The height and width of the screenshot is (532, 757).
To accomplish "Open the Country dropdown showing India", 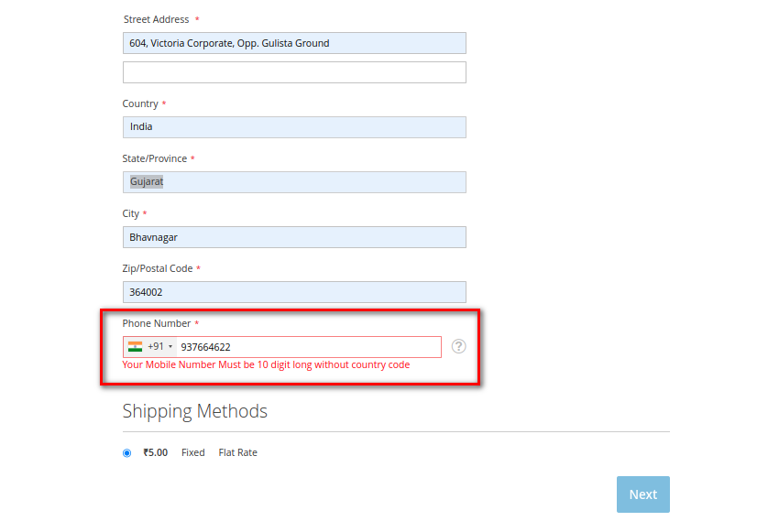I will point(294,127).
